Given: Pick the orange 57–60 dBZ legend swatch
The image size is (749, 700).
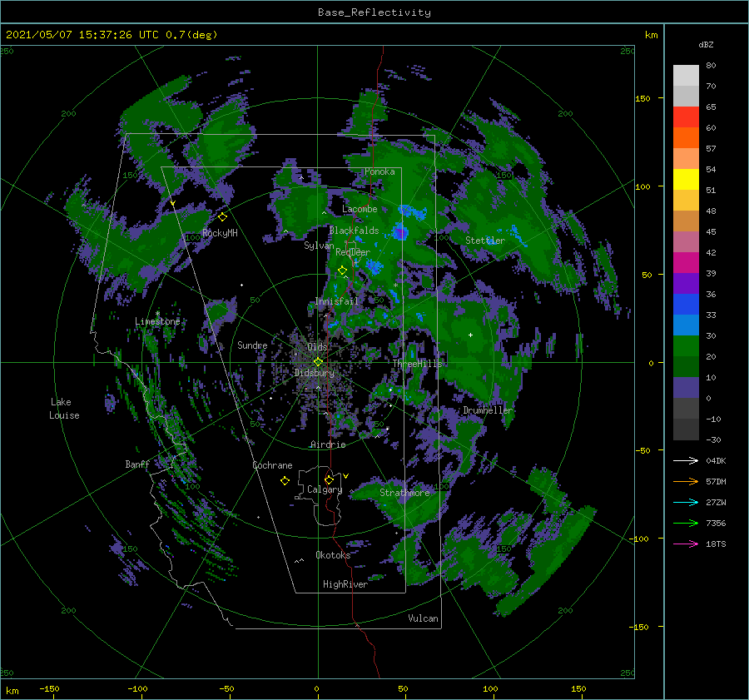Looking at the screenshot, I should tap(686, 138).
